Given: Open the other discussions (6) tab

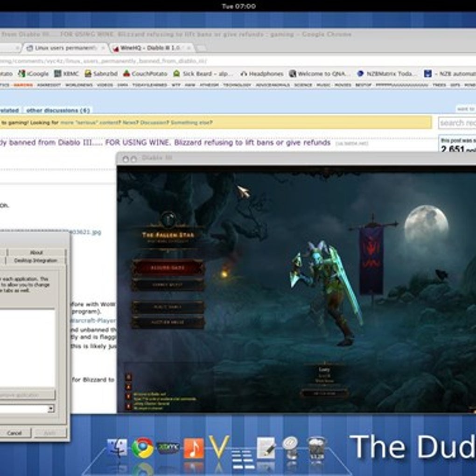Looking at the screenshot, I should [x=58, y=110].
